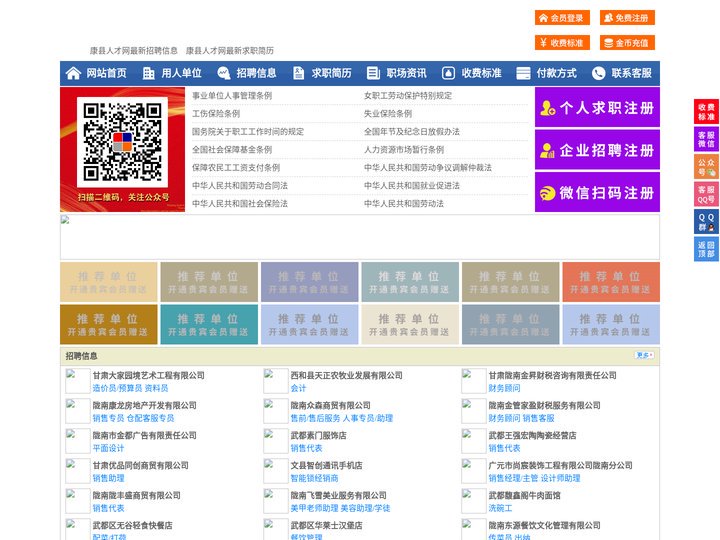Click the logo thumbnail for 武都馥鑫阁牛肉面馆
This screenshot has width=720, height=540.
point(473,501)
